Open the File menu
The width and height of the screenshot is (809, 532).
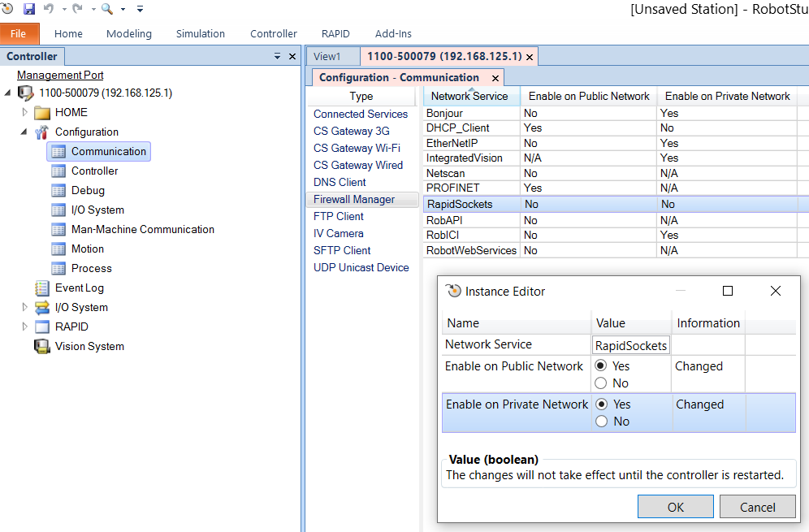[x=19, y=33]
